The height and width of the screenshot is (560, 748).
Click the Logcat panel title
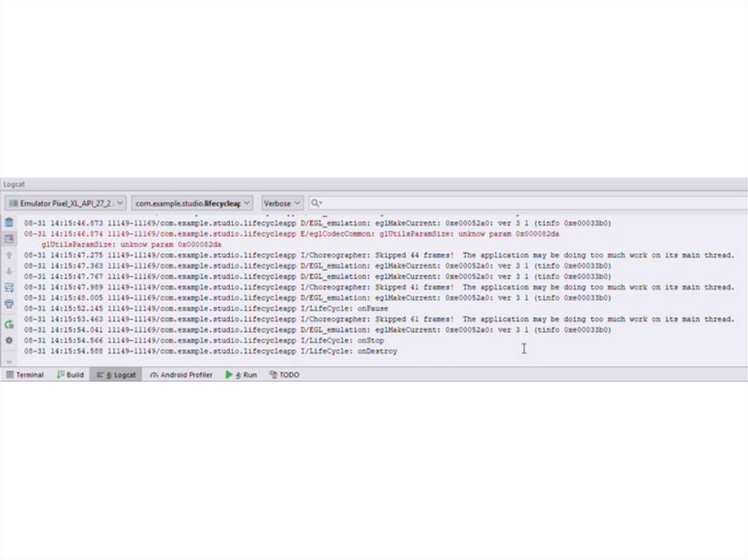tap(14, 184)
